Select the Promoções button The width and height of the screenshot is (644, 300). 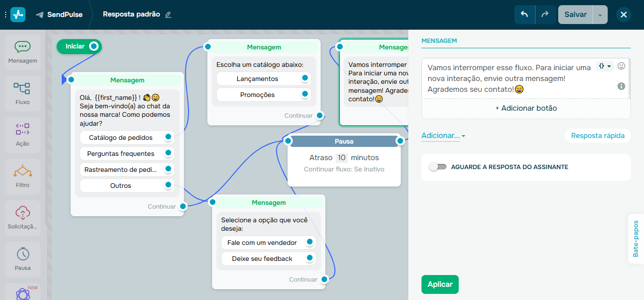[264, 95]
